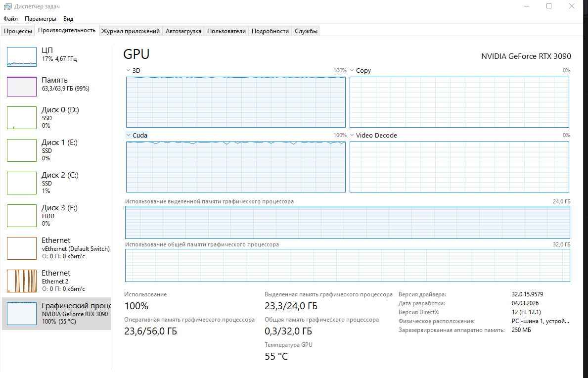Click the Task Manager title bar icon
The image size is (588, 378).
click(7, 6)
